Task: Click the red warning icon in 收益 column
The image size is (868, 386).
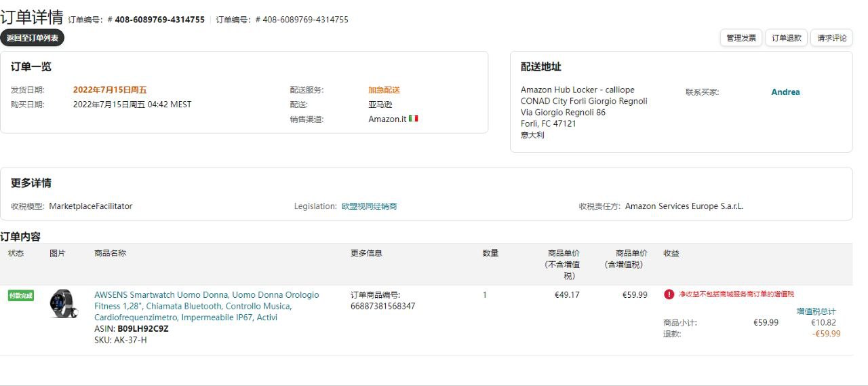Action: click(669, 294)
